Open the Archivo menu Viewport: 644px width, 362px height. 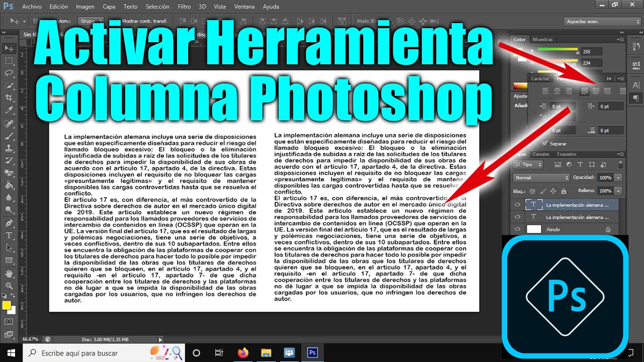pyautogui.click(x=32, y=7)
